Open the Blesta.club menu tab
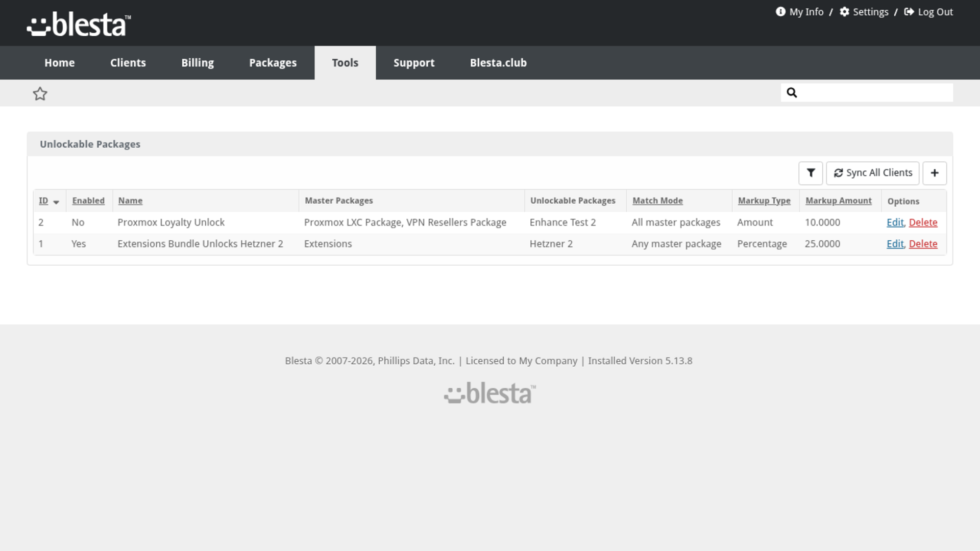 pyautogui.click(x=498, y=63)
